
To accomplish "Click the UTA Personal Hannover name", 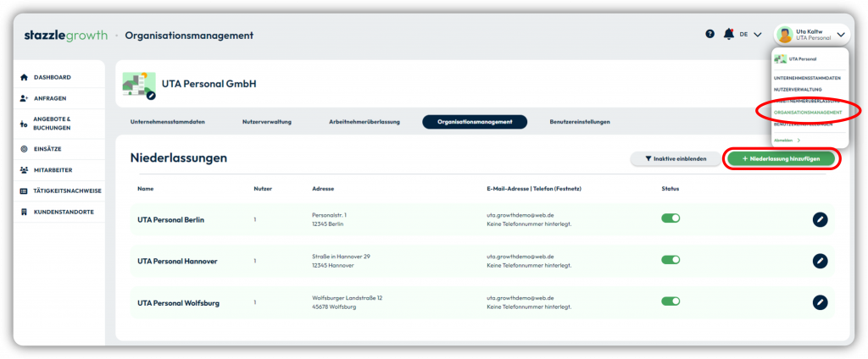I will pyautogui.click(x=177, y=261).
